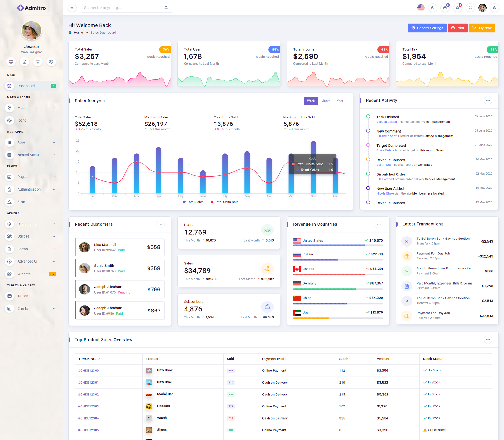Open the top-right settings gear icon

[x=495, y=8]
